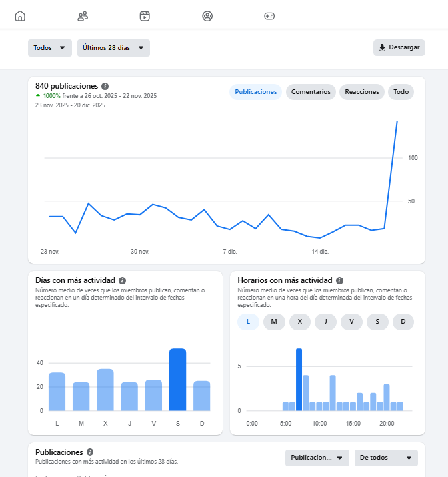Click the tallest Saturday bar in chart
This screenshot has height=477, width=448.
pyautogui.click(x=177, y=379)
